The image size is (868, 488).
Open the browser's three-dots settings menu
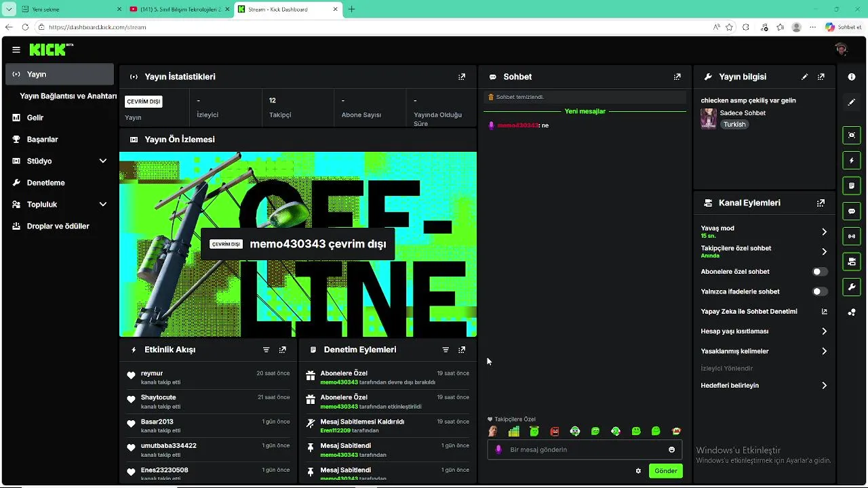812,27
